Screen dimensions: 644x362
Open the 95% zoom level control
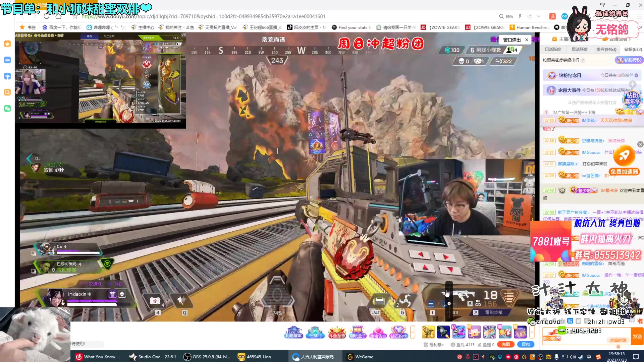pos(506,16)
